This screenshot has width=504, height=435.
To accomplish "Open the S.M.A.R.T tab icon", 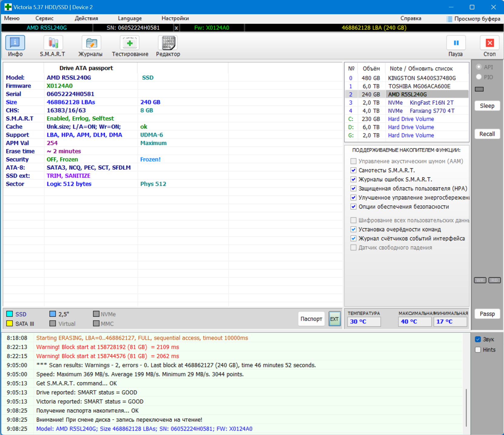I will pos(53,43).
